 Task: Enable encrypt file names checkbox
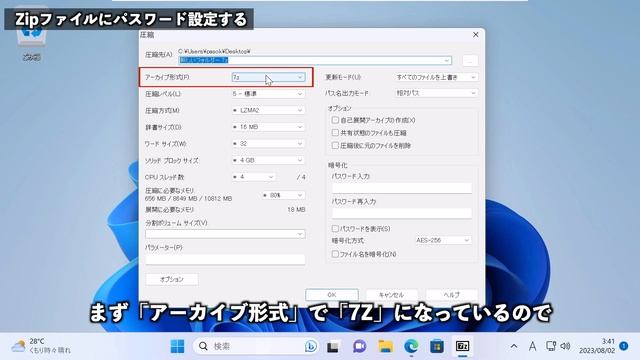335,254
